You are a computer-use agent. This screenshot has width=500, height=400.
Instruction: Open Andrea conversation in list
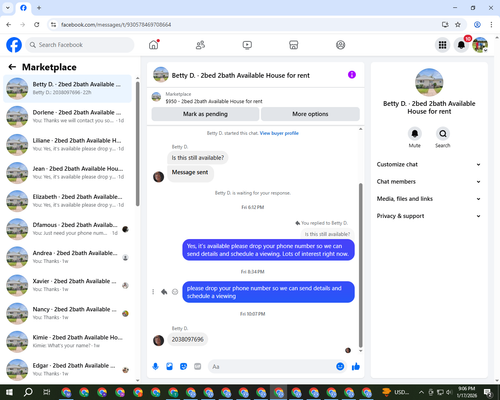pyautogui.click(x=67, y=257)
